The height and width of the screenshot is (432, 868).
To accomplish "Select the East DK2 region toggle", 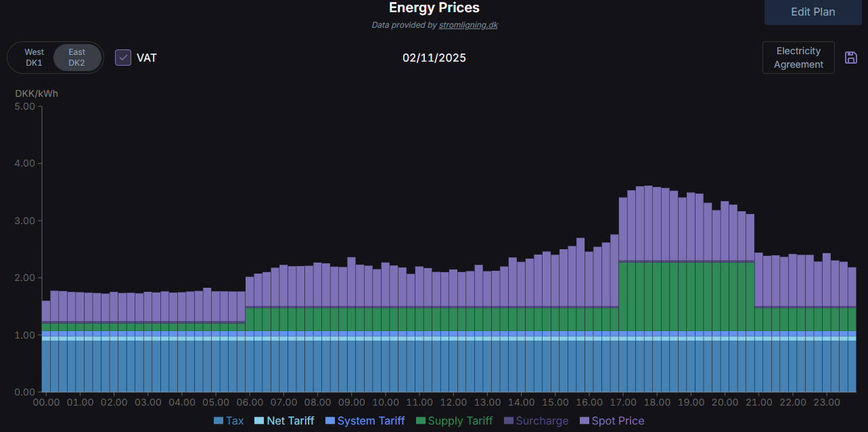I will [76, 57].
